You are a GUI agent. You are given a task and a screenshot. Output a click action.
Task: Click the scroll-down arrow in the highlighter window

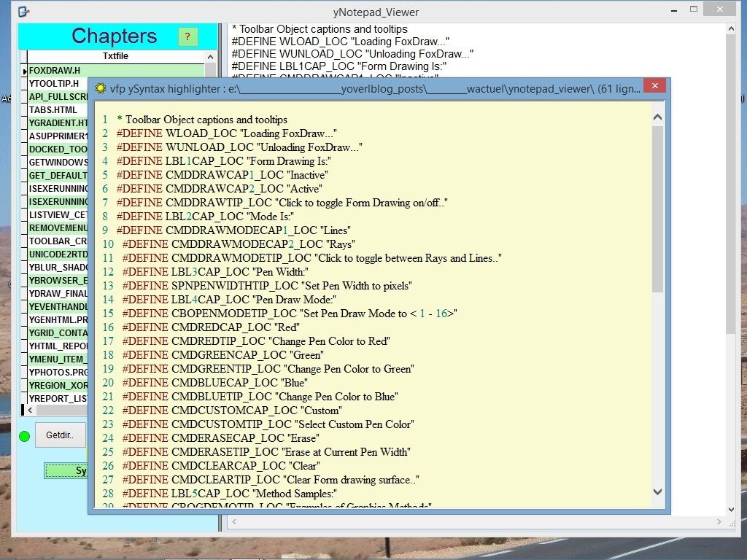tap(657, 491)
